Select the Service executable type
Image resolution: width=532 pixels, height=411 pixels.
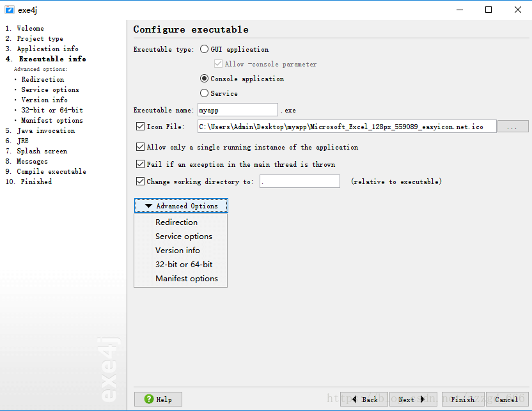pyautogui.click(x=204, y=93)
